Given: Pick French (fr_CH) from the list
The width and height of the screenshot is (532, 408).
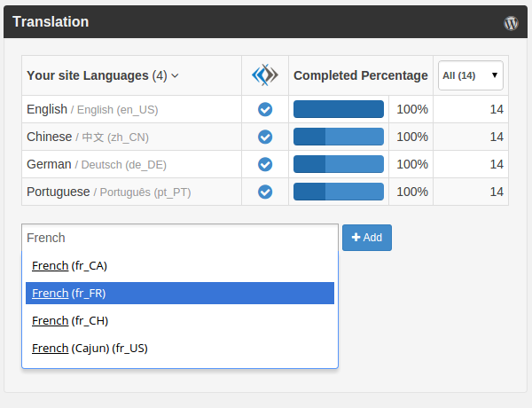Looking at the screenshot, I should click(x=69, y=320).
